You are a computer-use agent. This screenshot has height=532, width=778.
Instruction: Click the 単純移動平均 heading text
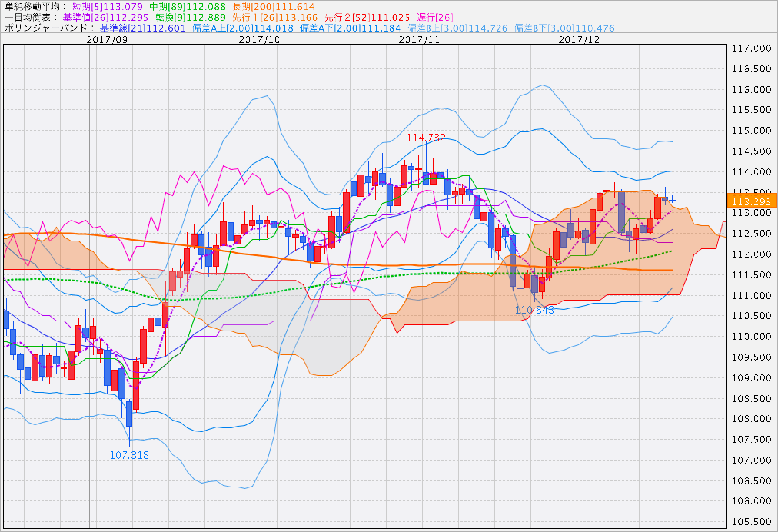coord(32,7)
